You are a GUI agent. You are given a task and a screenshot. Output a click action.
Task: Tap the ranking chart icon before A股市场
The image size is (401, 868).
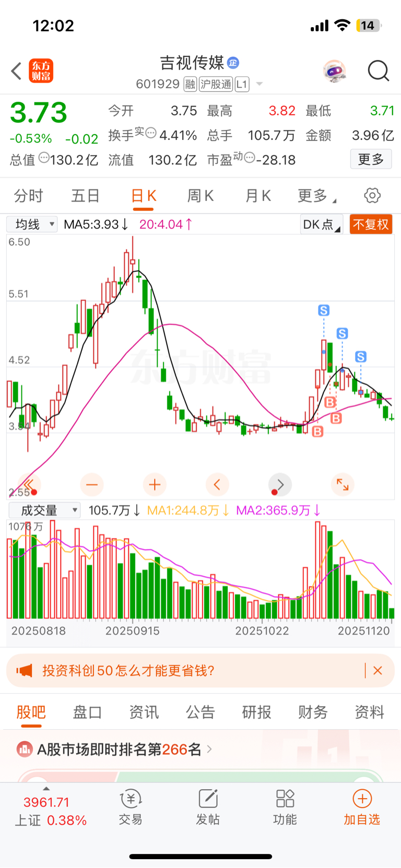click(x=25, y=750)
